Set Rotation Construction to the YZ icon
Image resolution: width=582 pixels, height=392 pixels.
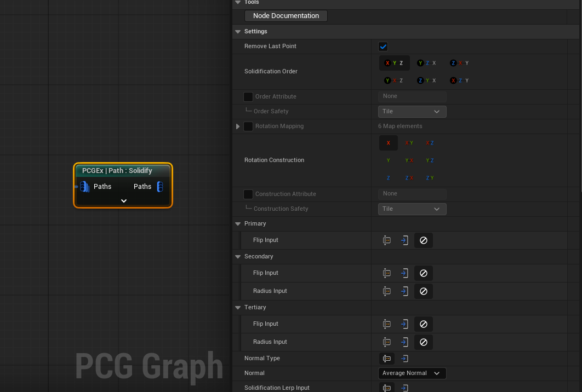(x=429, y=160)
